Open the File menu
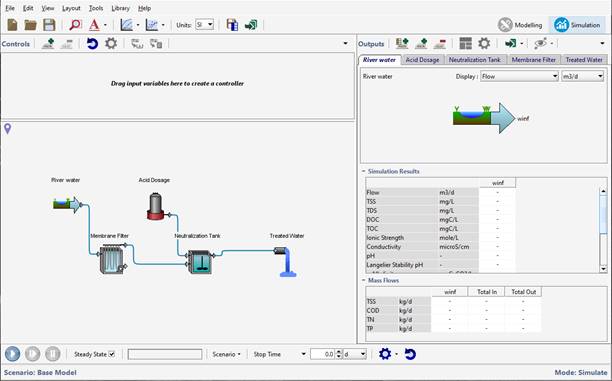Viewport: 612px width, 381px height. (10, 8)
